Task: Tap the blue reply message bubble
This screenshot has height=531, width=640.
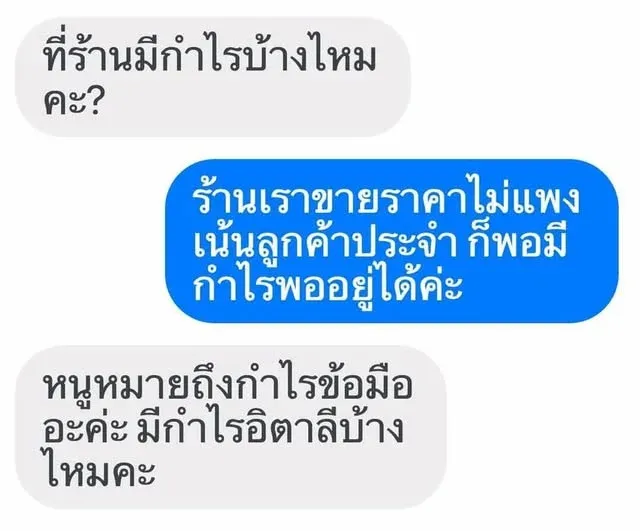Action: pyautogui.click(x=392, y=241)
